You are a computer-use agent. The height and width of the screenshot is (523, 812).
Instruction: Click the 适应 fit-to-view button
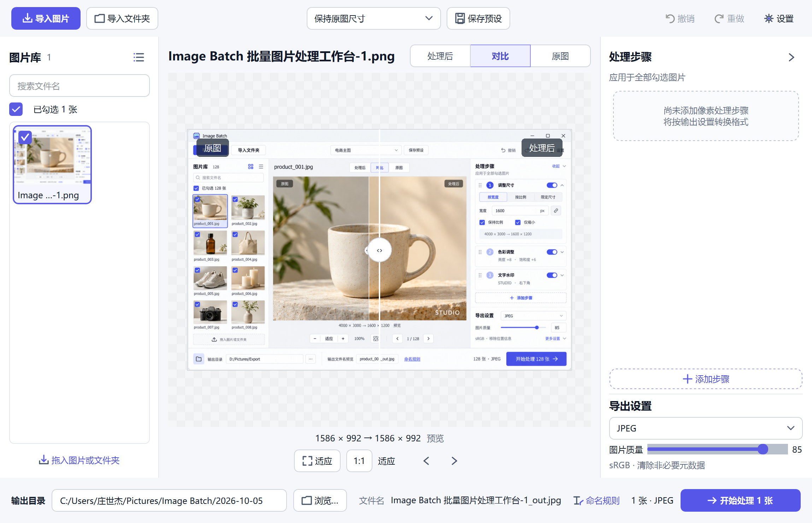coord(317,461)
